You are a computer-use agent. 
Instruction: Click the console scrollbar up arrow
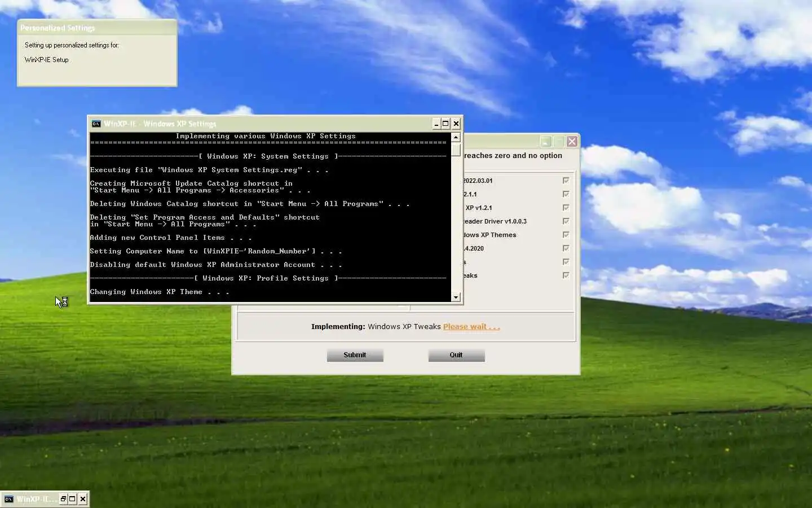(x=456, y=137)
